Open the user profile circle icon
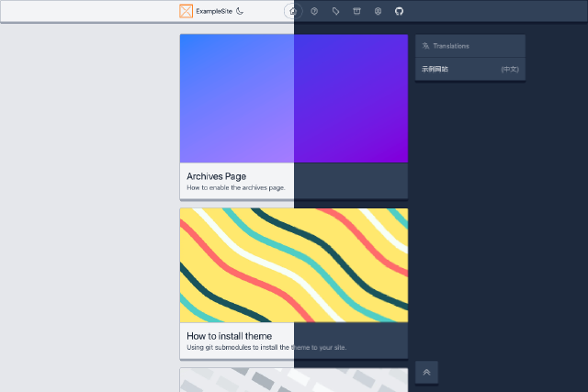The height and width of the screenshot is (392, 588). tap(378, 11)
